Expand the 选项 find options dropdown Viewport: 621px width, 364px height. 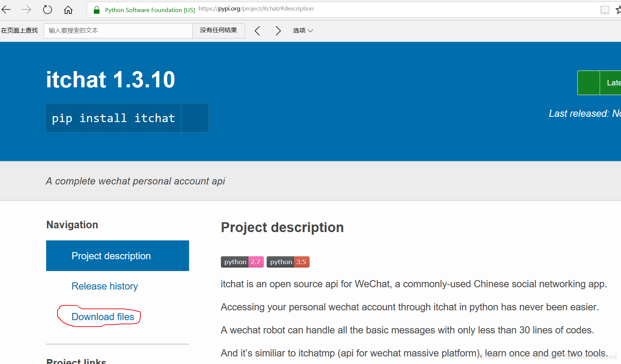tap(303, 31)
